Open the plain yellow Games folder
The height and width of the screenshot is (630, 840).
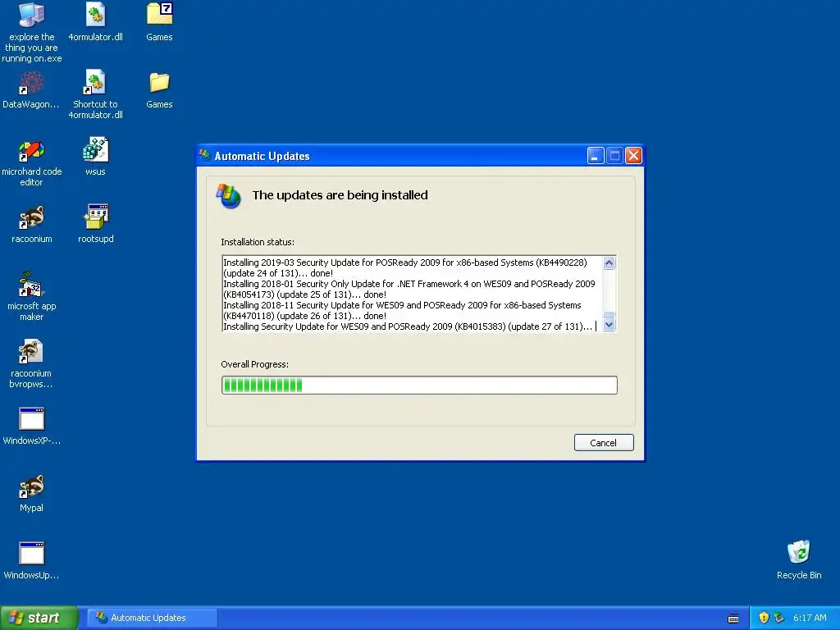pos(159,90)
